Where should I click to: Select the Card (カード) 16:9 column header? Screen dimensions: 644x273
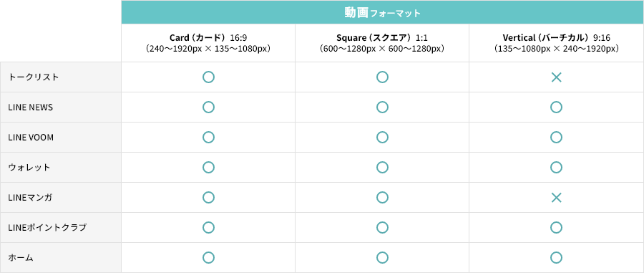(208, 43)
